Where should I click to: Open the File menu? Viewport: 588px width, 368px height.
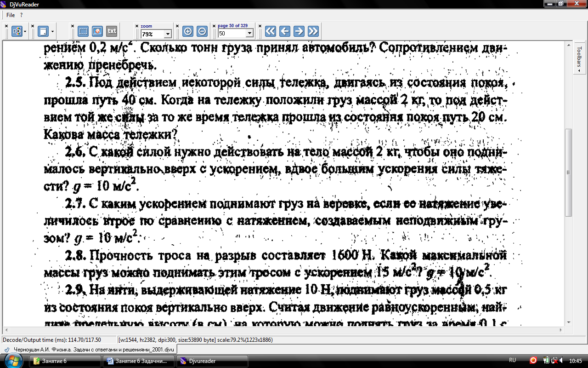(11, 15)
